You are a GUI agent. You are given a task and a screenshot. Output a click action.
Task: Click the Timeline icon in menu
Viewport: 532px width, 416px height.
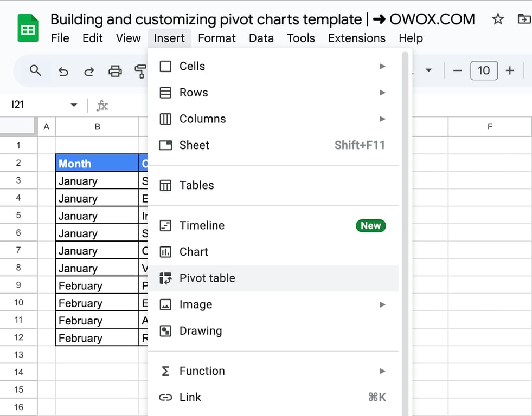pyautogui.click(x=165, y=226)
